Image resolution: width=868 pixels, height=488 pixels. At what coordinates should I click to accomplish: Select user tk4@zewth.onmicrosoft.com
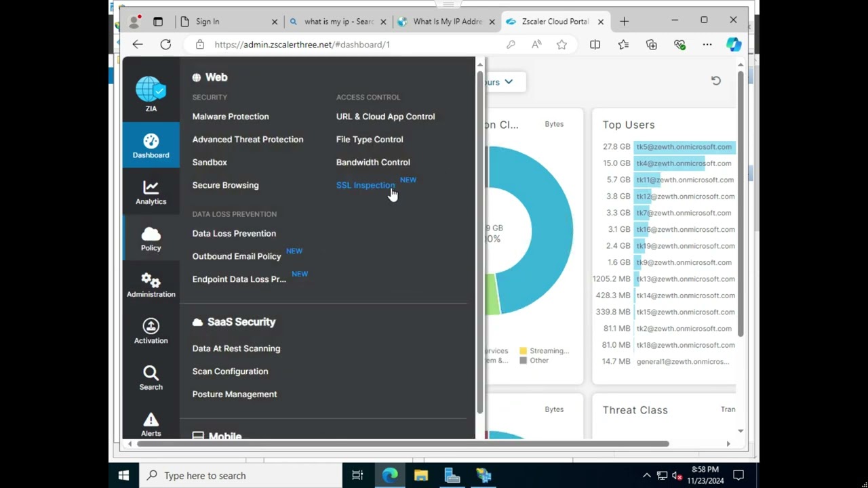pyautogui.click(x=684, y=163)
